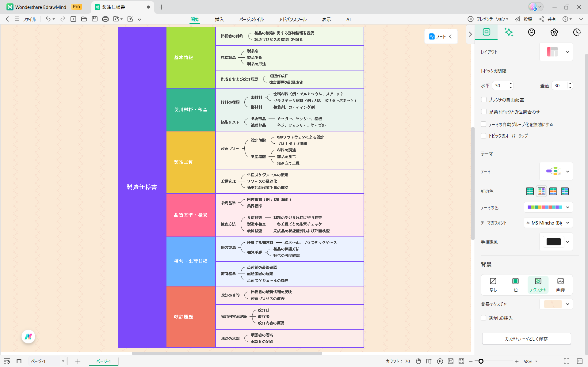This screenshot has height=367, width=588.
Task: Click the Export icon in toolbar
Action: coord(116,19)
